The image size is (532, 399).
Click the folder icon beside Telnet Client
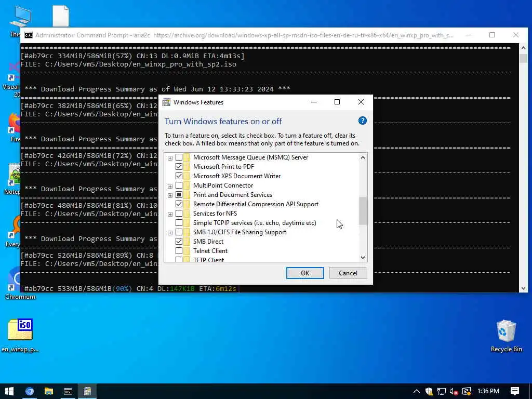click(x=187, y=251)
